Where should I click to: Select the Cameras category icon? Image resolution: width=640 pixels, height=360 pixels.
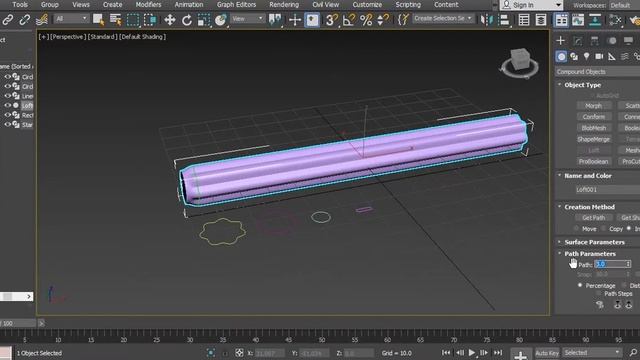tap(599, 56)
